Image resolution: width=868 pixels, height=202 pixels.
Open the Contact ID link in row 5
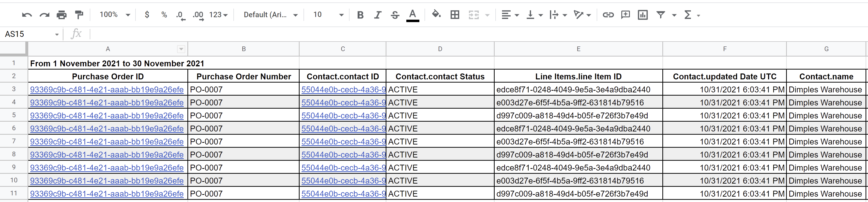tap(343, 115)
